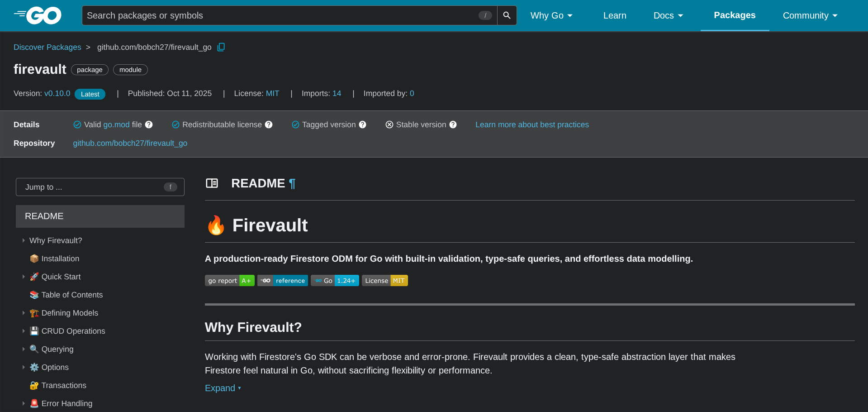Visit the github.com/bobch27/firevault_go repository link
This screenshot has width=868, height=412.
point(130,143)
